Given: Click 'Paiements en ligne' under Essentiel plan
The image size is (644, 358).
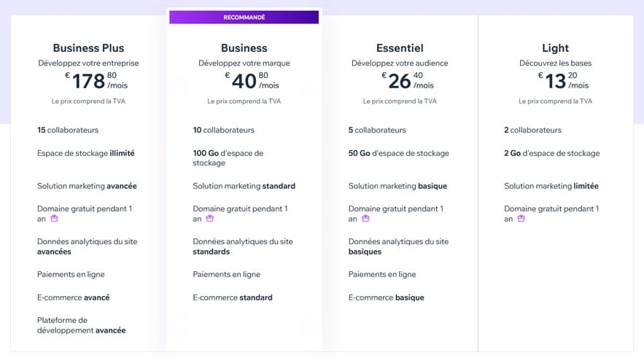Looking at the screenshot, I should click(x=382, y=274).
